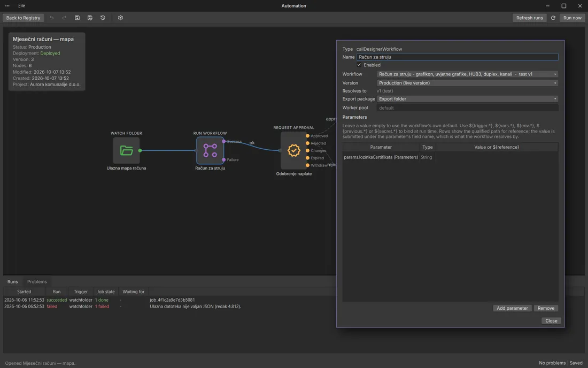Click the Started column header
The width and height of the screenshot is (588, 368).
coord(24,292)
